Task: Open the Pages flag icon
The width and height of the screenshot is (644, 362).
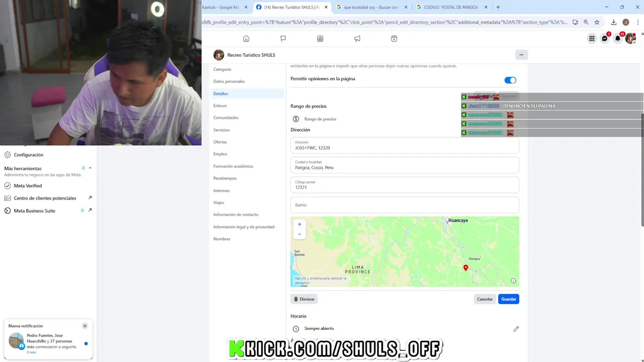Action: [x=283, y=39]
